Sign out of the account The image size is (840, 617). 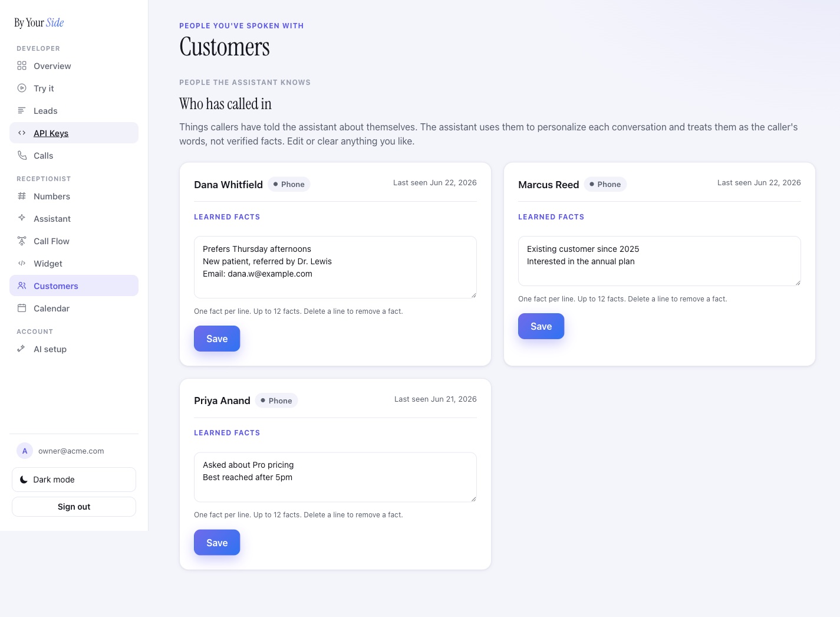74,507
